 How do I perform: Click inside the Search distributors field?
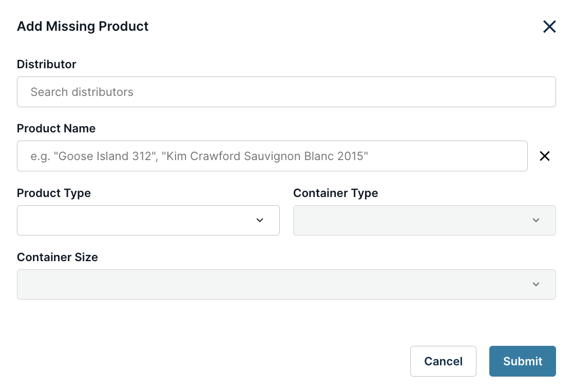tap(286, 92)
